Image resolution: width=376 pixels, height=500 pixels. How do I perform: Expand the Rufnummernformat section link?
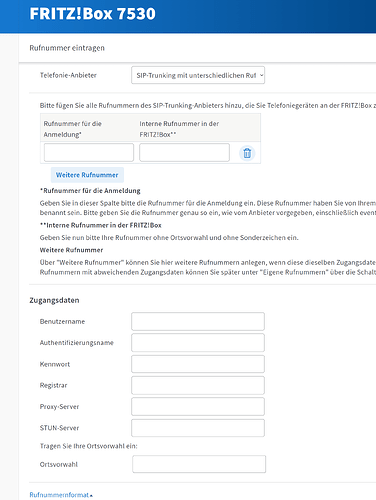[61, 495]
